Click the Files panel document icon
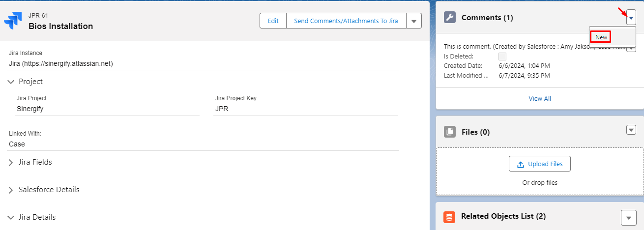This screenshot has width=644, height=230. 449,132
